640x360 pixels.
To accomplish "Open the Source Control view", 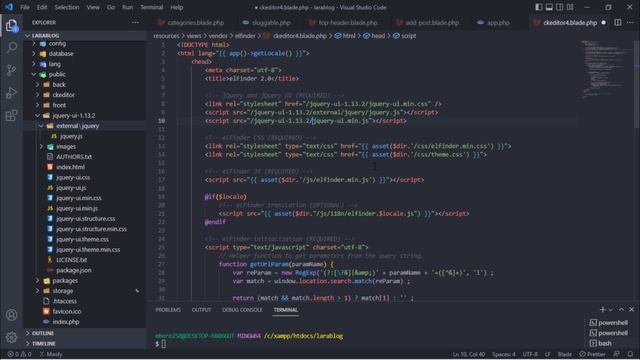I will [x=11, y=70].
